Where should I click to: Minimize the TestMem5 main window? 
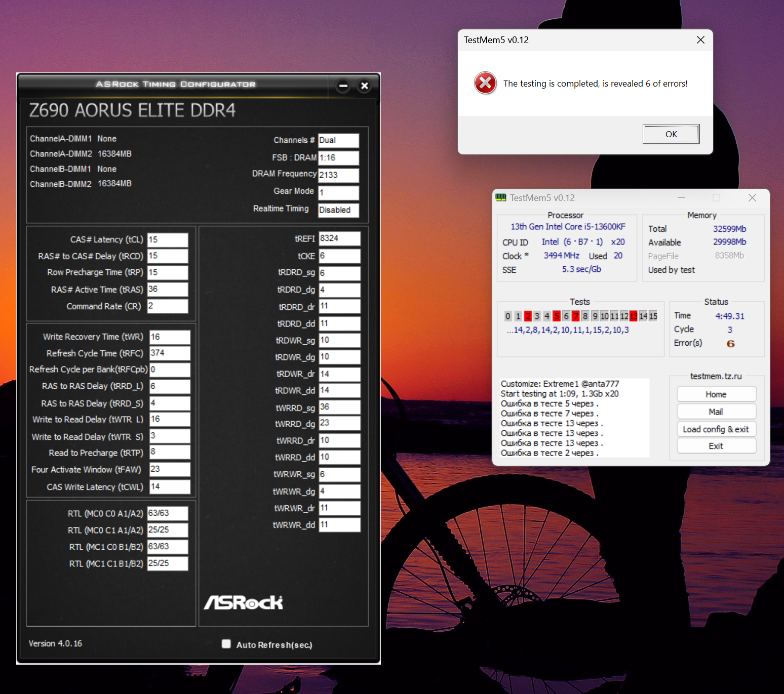pos(682,198)
